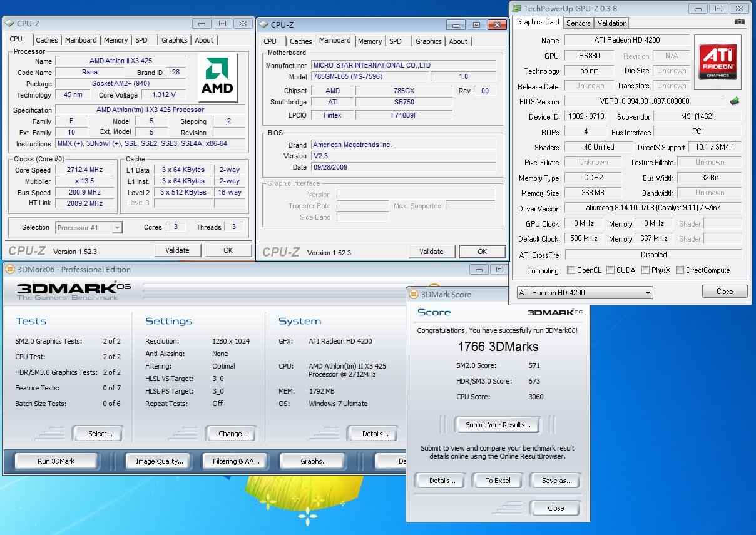The image size is (756, 535).
Task: Open SPD tab in CPU-Z mainboard window
Action: pos(396,41)
